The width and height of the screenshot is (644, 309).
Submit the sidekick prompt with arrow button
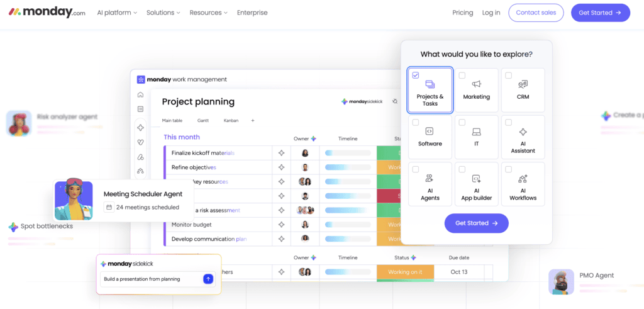coord(208,279)
